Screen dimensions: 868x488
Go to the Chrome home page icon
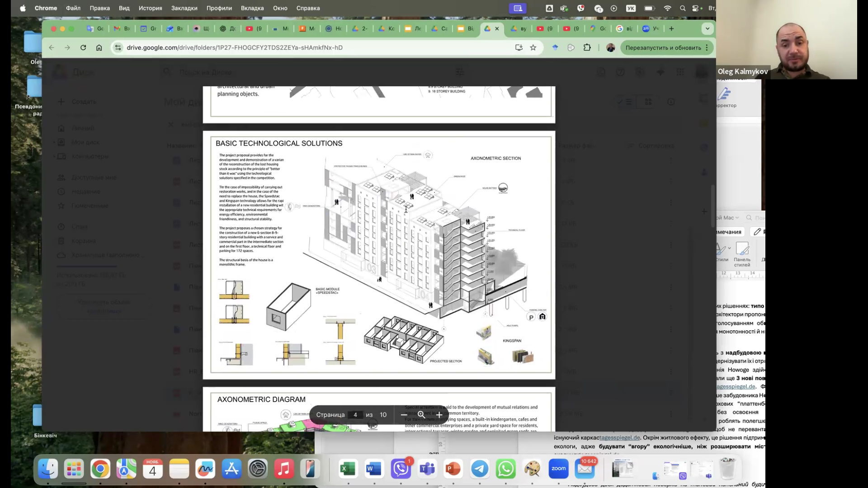click(x=99, y=47)
